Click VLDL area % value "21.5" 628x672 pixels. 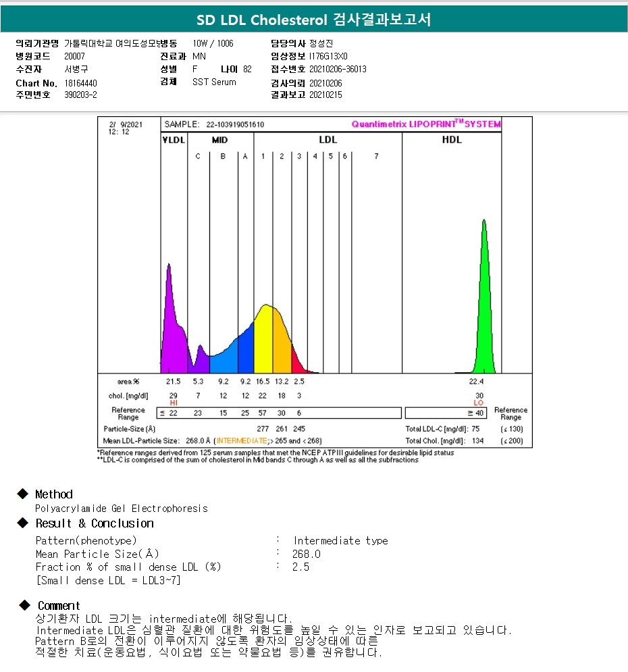coord(174,382)
